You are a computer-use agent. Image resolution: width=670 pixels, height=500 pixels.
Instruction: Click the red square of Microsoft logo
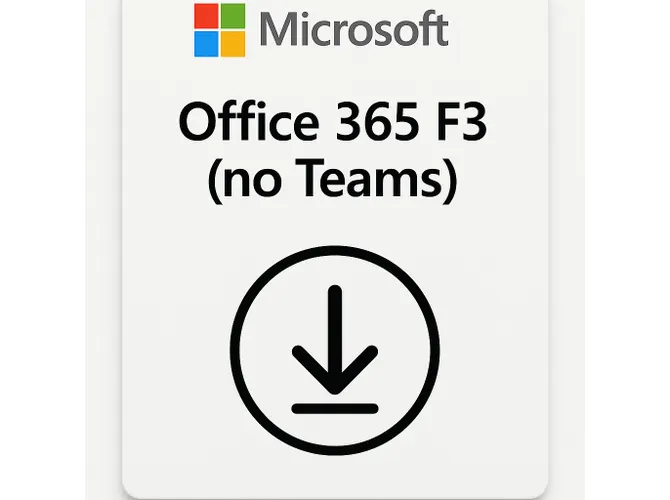[x=206, y=16]
